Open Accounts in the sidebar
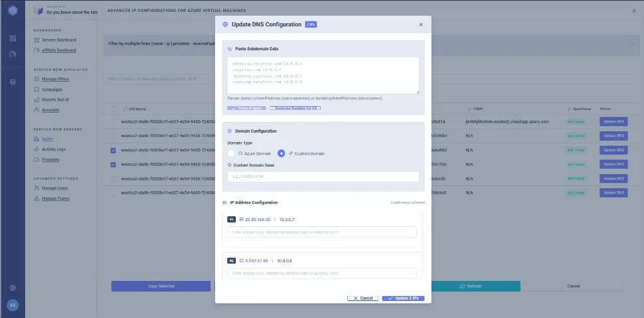The width and height of the screenshot is (644, 318). (50, 110)
